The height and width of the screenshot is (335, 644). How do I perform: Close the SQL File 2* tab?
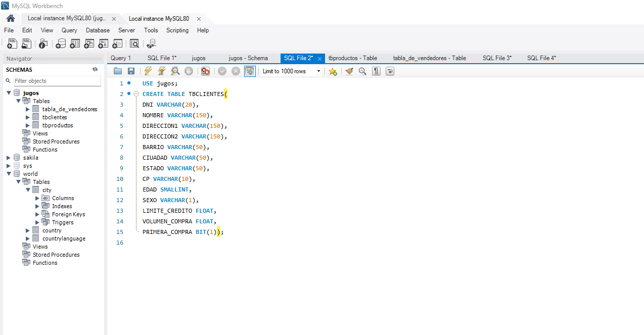pyautogui.click(x=320, y=59)
